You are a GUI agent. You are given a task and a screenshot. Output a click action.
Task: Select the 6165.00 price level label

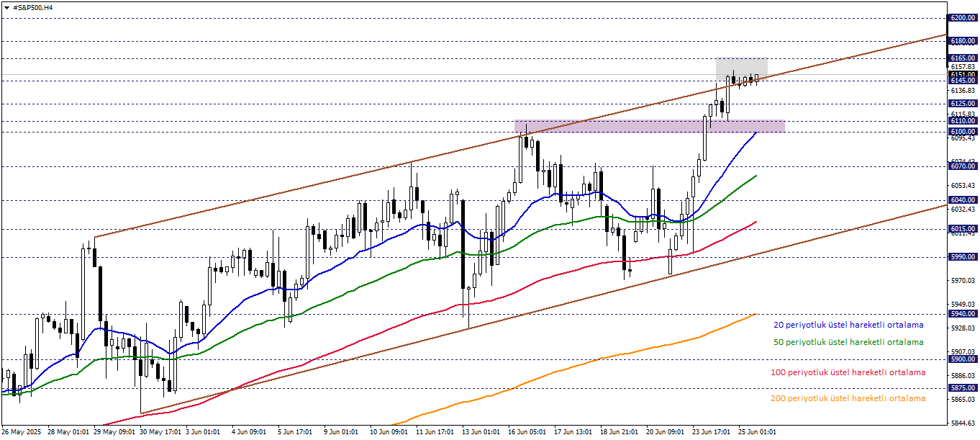click(x=963, y=58)
